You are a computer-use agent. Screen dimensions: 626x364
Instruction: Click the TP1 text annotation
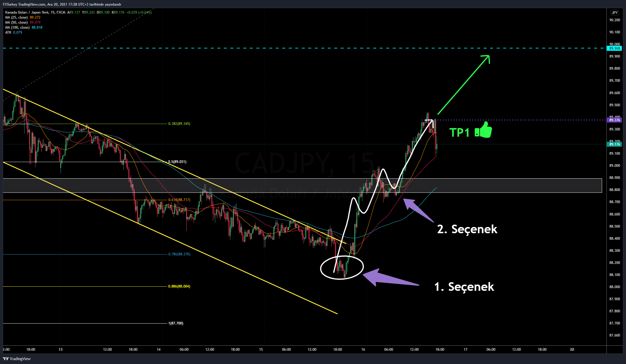pos(459,133)
